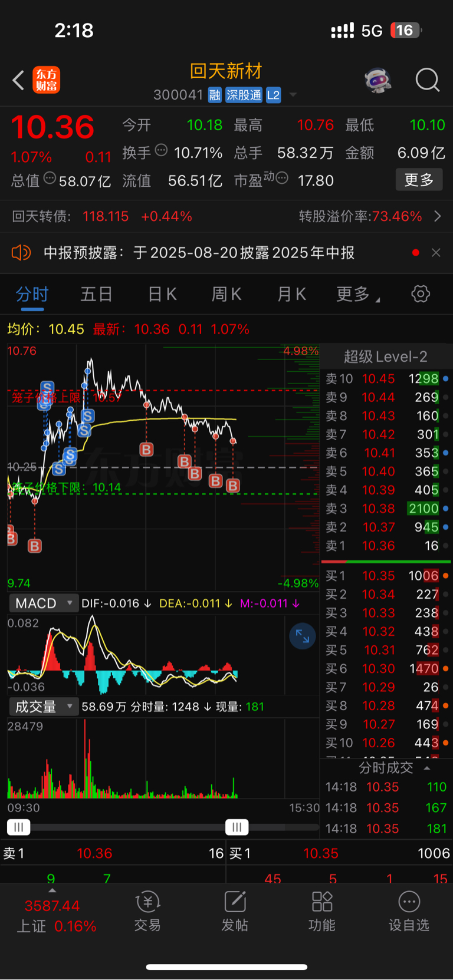The height and width of the screenshot is (980, 453).
Task: Tap the 超级Level-2 header
Action: (x=386, y=357)
